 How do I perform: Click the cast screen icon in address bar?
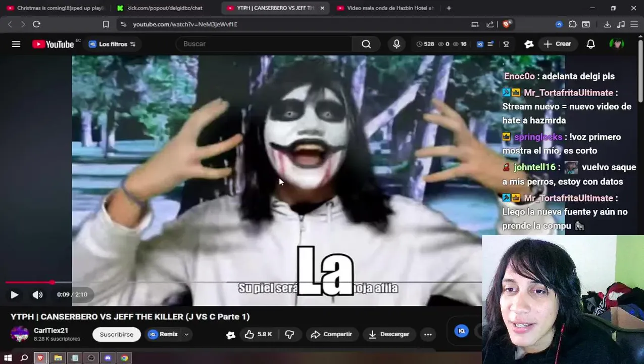475,24
